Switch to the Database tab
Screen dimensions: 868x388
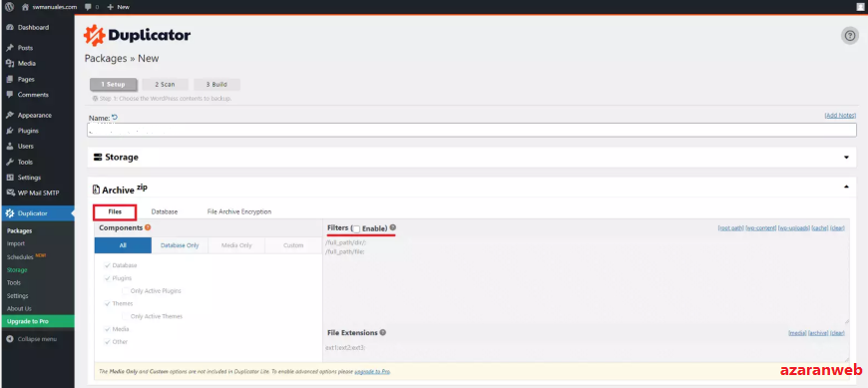pyautogui.click(x=165, y=212)
